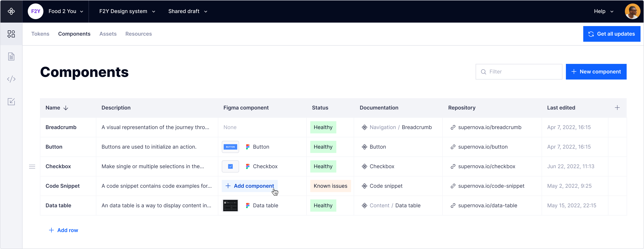Image resolution: width=644 pixels, height=249 pixels.
Task: Open the code sidebar icon
Action: (11, 79)
